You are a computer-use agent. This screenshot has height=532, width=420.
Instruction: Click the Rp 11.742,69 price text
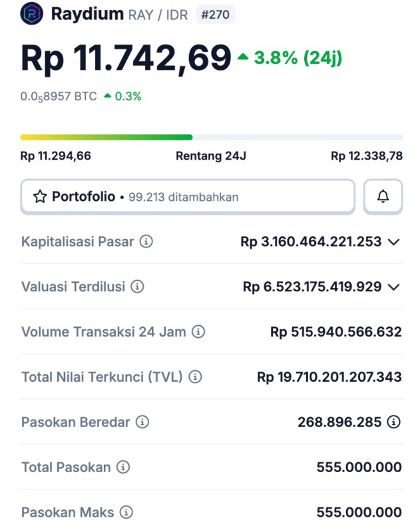pyautogui.click(x=126, y=59)
